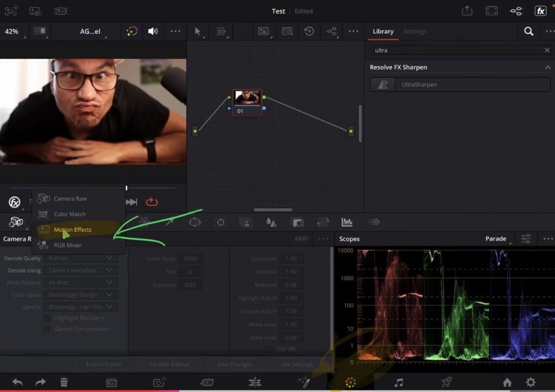555x392 pixels.
Task: Go to the Fairlight music note page
Action: tap(398, 382)
